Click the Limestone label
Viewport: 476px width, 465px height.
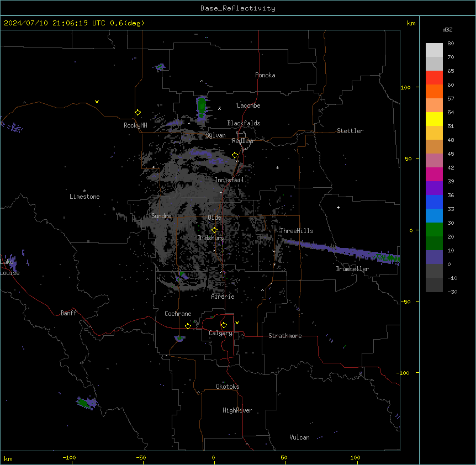tap(84, 197)
